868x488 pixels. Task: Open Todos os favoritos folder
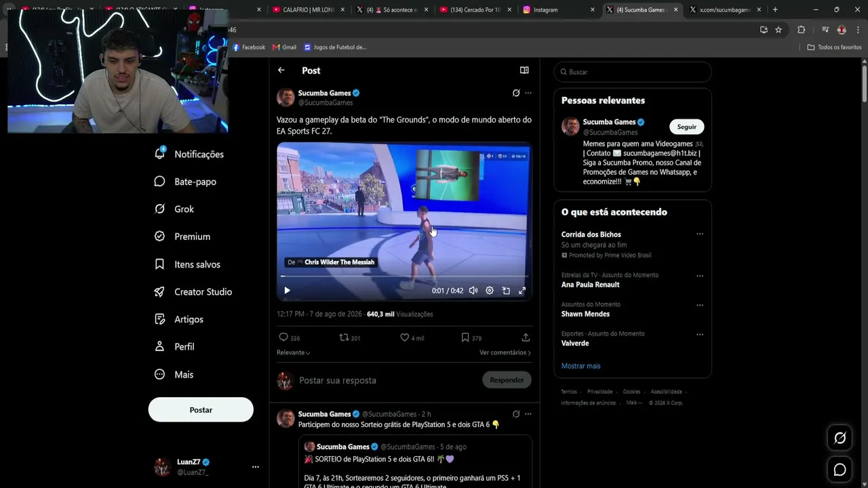point(835,47)
